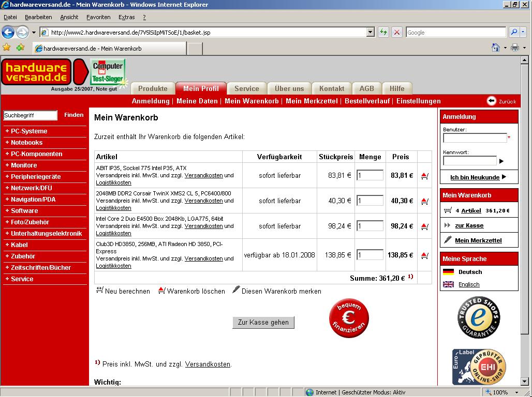The height and width of the screenshot is (397, 532).
Task: Go back with browser Back arrow
Action: coord(8,33)
